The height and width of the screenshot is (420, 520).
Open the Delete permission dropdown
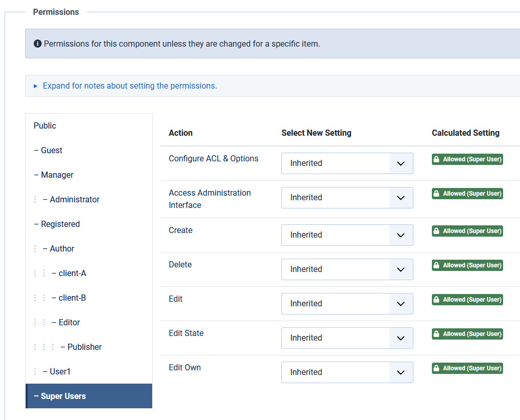pyautogui.click(x=347, y=269)
